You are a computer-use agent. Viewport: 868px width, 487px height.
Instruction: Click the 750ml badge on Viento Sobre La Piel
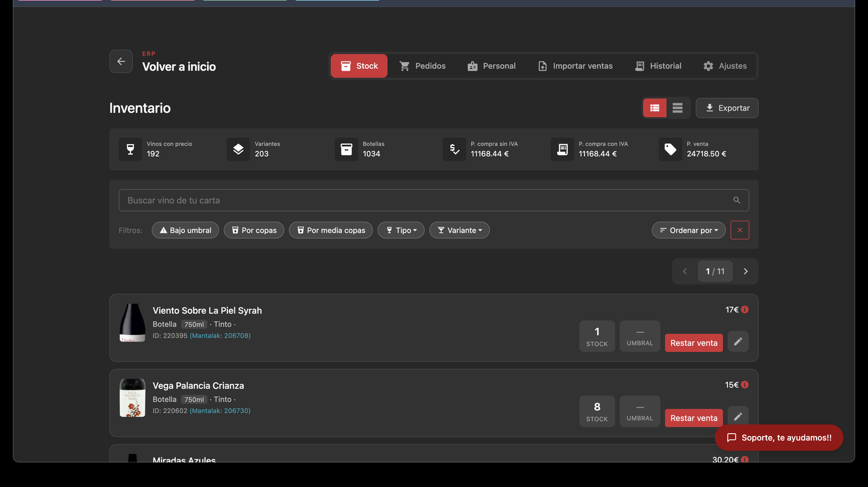point(194,324)
